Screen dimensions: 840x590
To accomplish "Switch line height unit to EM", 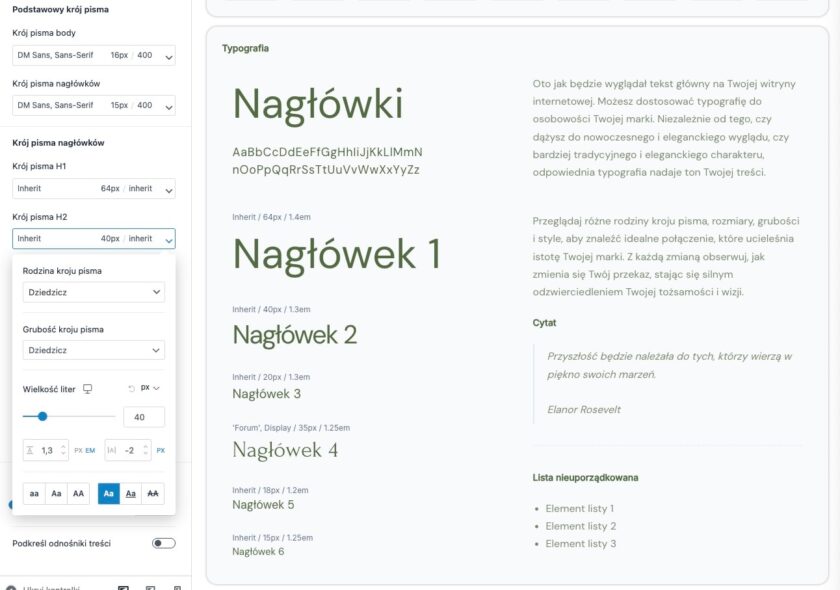I will (90, 451).
